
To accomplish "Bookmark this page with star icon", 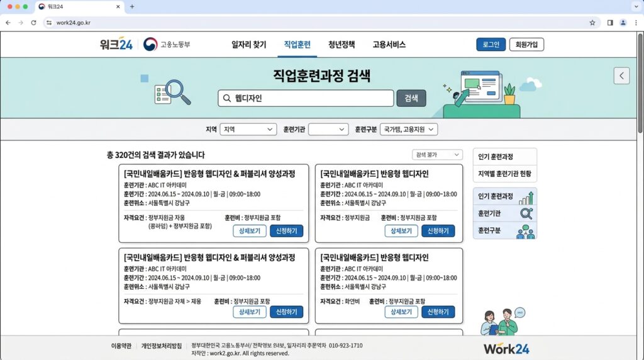I will click(592, 23).
